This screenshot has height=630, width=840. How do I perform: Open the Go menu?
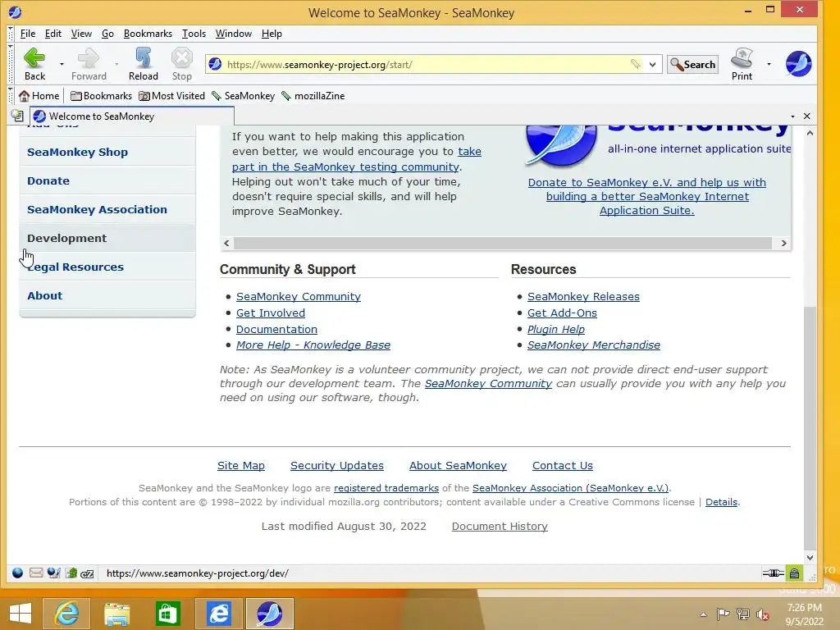107,34
